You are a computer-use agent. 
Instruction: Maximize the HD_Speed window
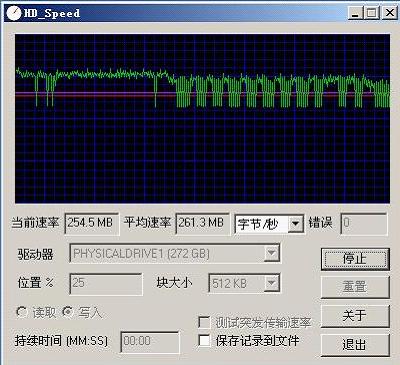[372, 13]
